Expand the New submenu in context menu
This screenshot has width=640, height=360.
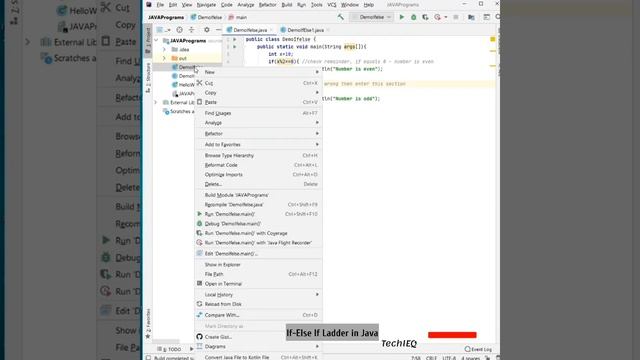coord(258,72)
